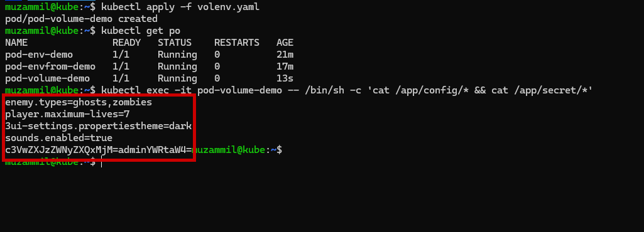Click the STATUS column header
The height and width of the screenshot is (232, 644).
click(x=175, y=43)
